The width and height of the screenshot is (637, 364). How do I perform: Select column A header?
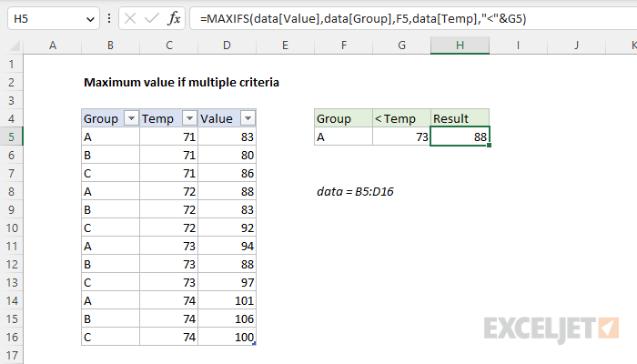pyautogui.click(x=53, y=45)
